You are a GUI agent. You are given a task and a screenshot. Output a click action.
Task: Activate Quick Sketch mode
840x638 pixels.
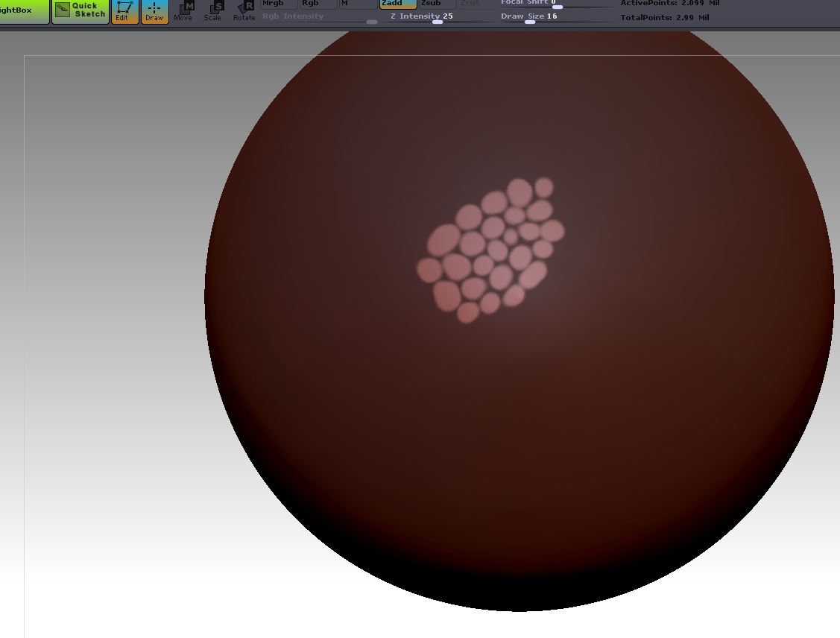tap(80, 11)
